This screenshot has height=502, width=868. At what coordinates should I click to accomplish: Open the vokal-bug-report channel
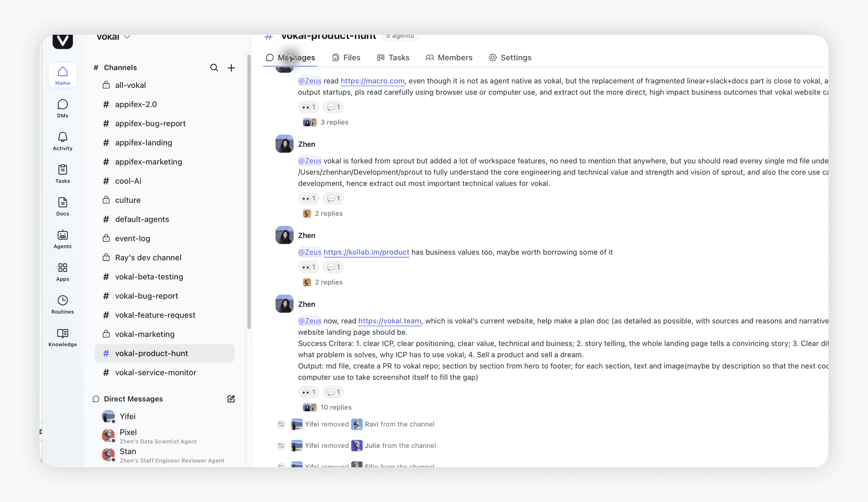[164, 296]
